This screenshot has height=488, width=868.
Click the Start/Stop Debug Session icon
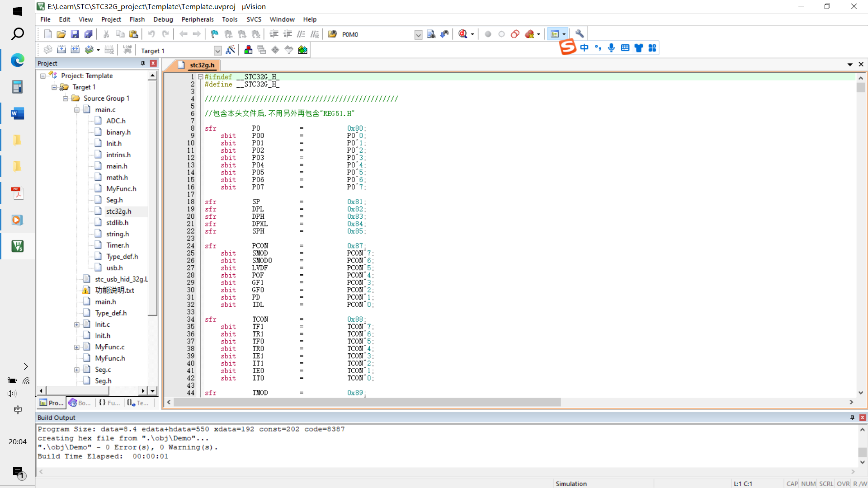(x=463, y=34)
